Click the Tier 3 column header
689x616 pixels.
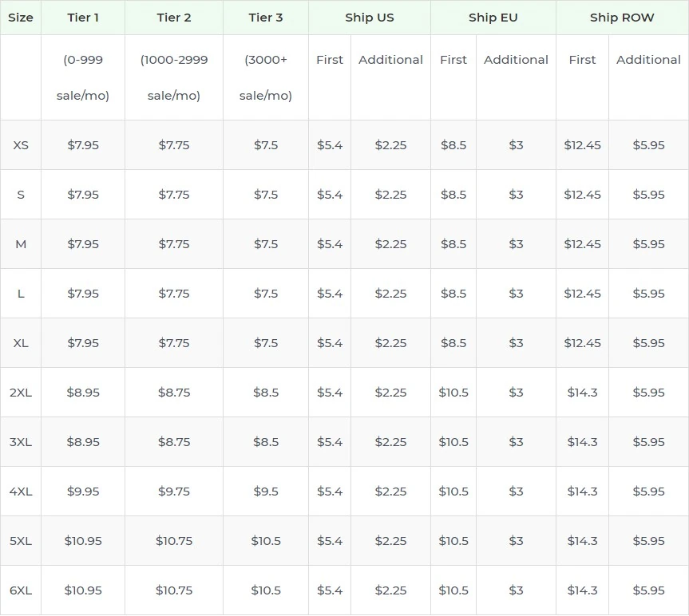tap(265, 18)
